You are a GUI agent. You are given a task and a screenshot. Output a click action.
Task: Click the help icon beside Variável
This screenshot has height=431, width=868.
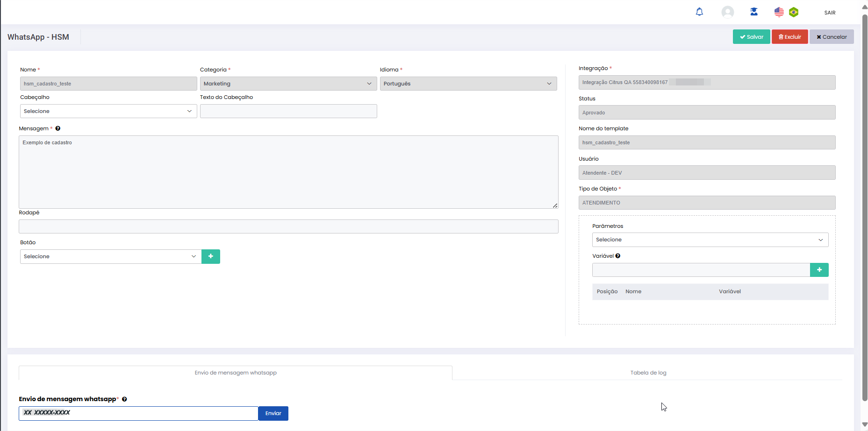point(618,256)
